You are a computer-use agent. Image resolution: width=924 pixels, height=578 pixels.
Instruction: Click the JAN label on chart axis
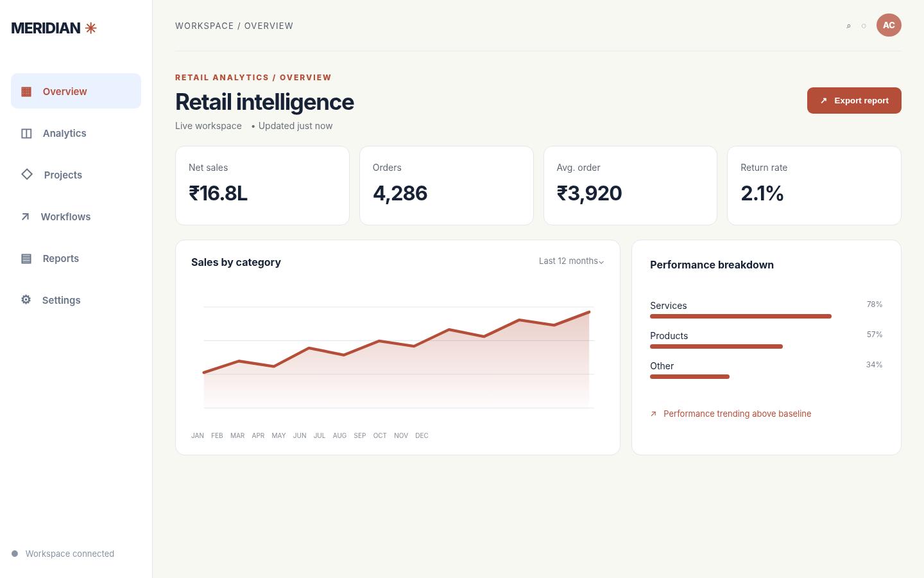(198, 435)
